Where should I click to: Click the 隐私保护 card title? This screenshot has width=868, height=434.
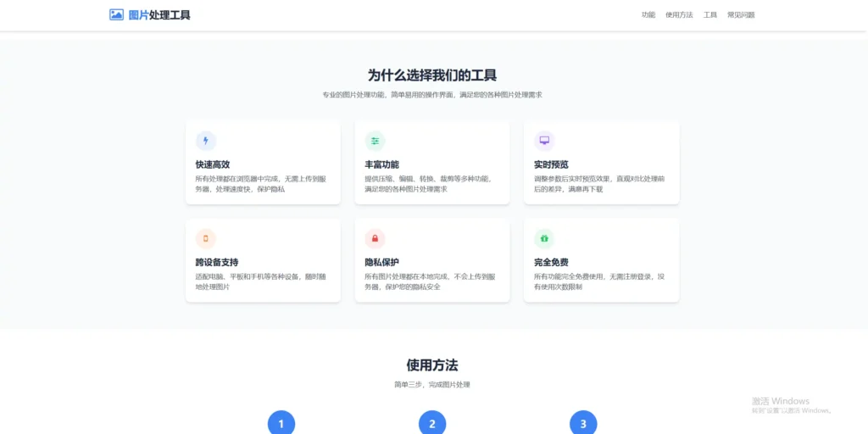pos(382,262)
